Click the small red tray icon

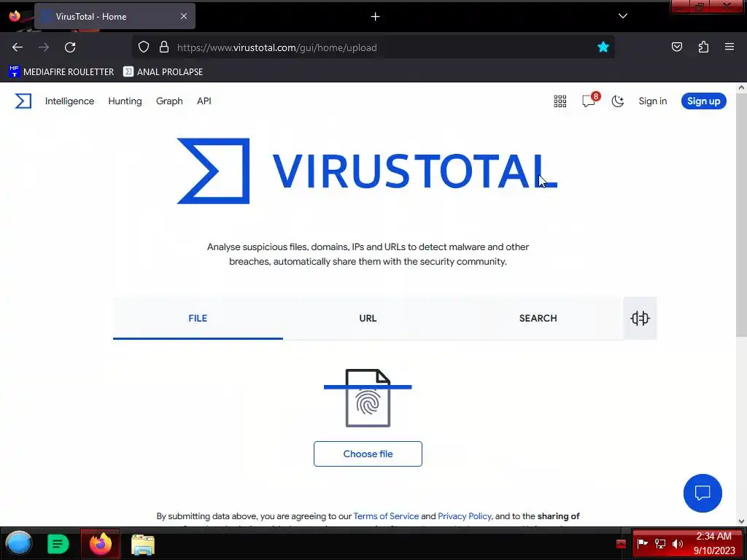click(x=621, y=544)
